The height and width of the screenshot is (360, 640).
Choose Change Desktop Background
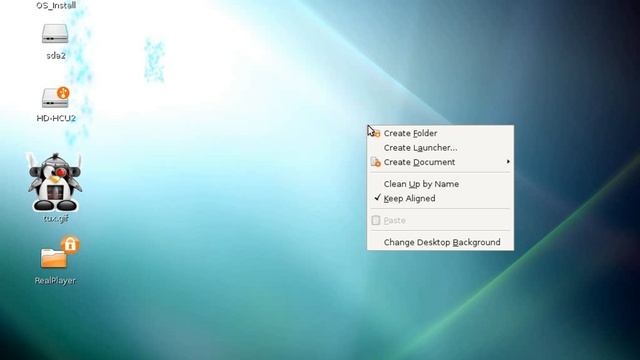[440, 242]
